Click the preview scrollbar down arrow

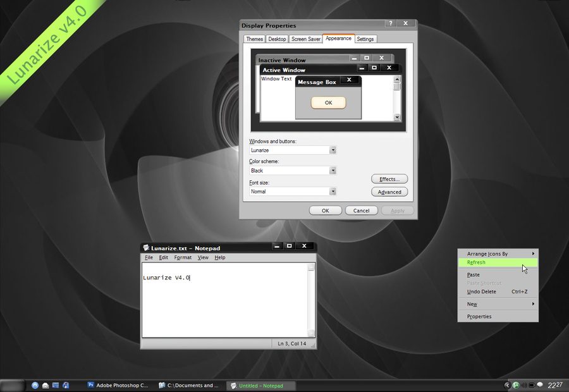[397, 117]
